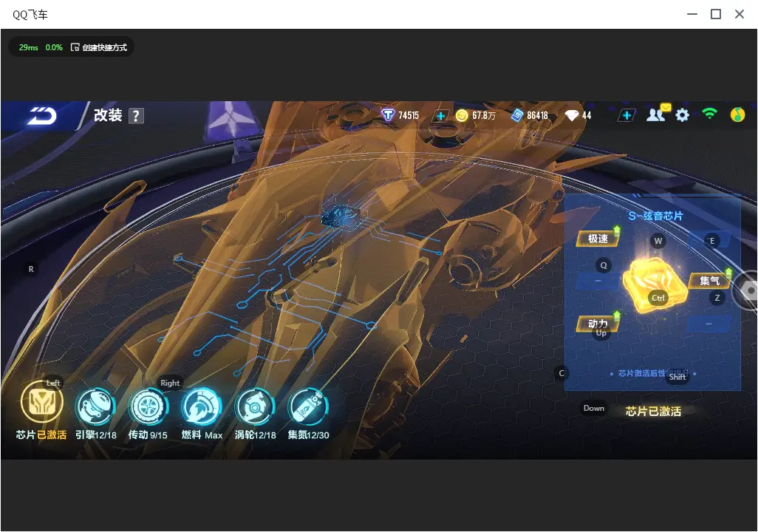Go back using the arrow logo button
Image resolution: width=758 pixels, height=532 pixels.
42,115
